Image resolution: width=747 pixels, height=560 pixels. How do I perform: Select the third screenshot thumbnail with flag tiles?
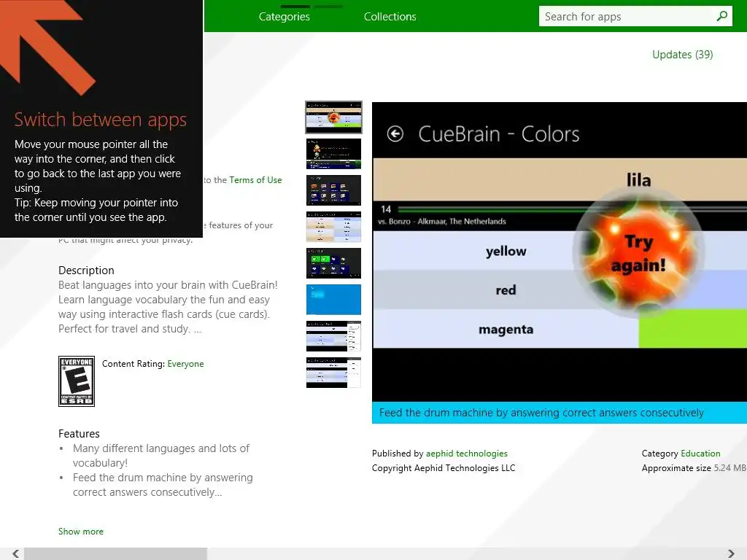point(333,190)
